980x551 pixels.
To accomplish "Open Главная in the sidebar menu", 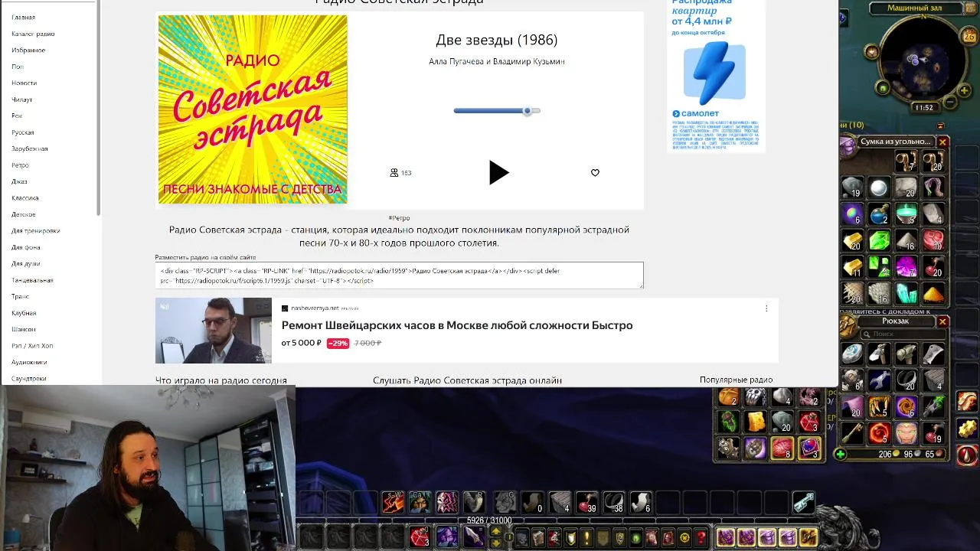I will 23,17.
